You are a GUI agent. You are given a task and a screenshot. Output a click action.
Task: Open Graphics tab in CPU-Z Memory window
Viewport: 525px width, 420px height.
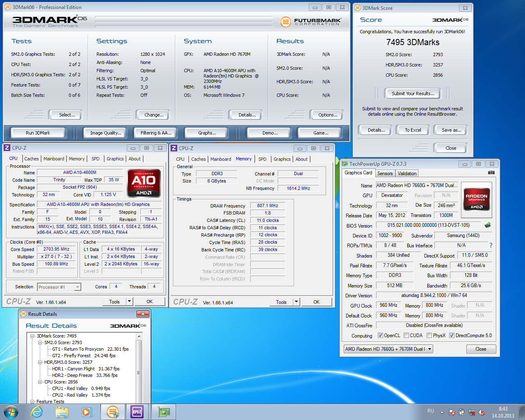282,159
